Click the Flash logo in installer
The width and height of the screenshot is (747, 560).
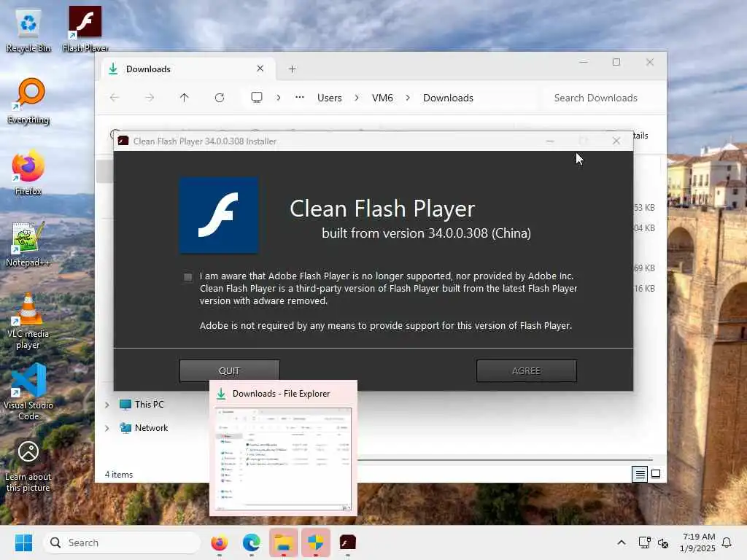(x=219, y=215)
